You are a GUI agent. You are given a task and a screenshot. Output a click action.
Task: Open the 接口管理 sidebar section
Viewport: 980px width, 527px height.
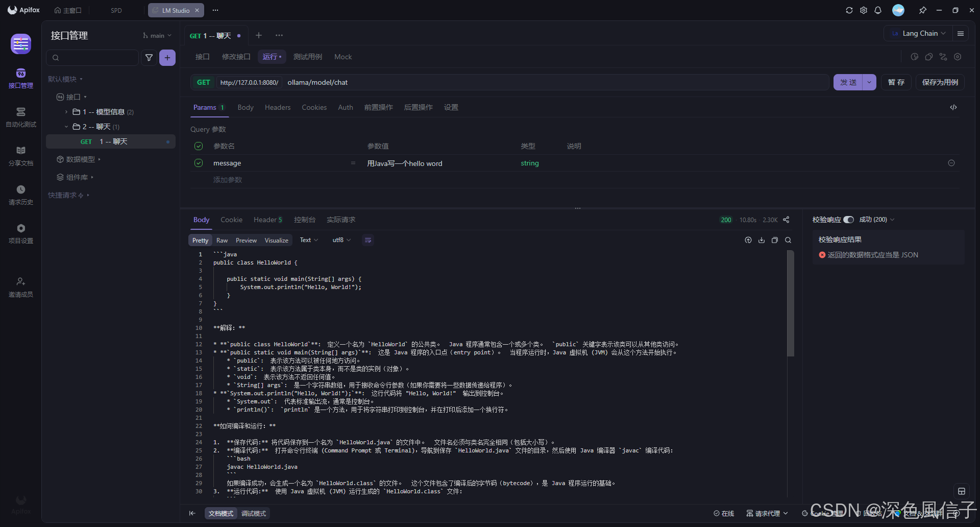21,78
